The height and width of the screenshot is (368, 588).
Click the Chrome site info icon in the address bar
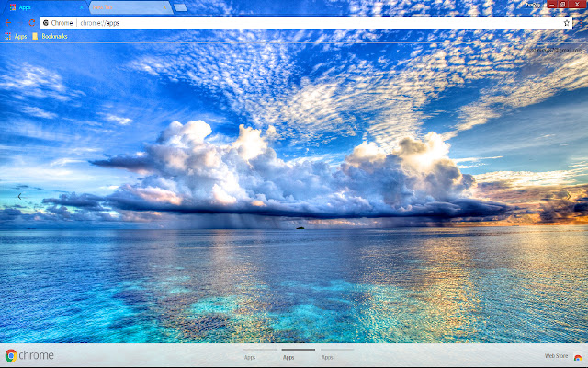pos(46,23)
